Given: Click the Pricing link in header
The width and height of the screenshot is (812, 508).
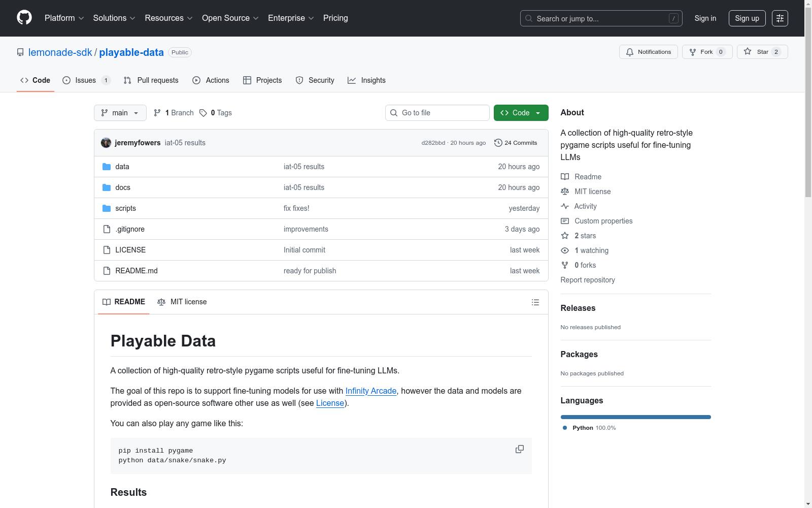Looking at the screenshot, I should 335,18.
